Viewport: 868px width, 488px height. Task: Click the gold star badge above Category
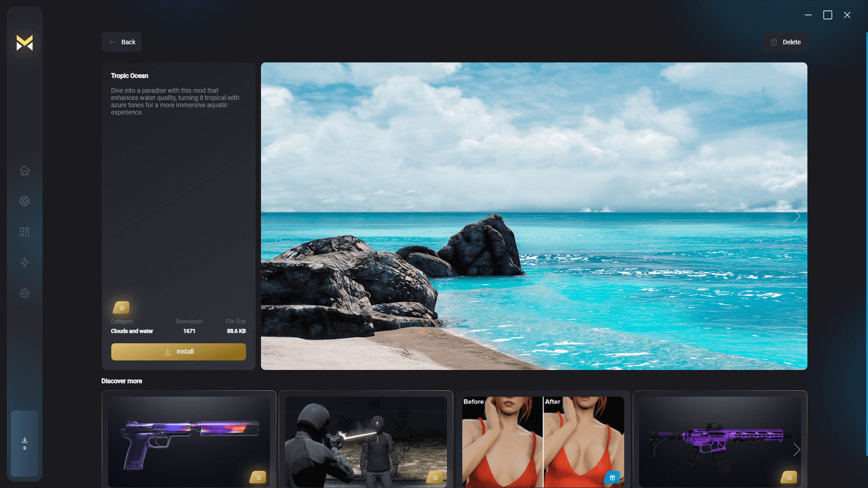(121, 308)
